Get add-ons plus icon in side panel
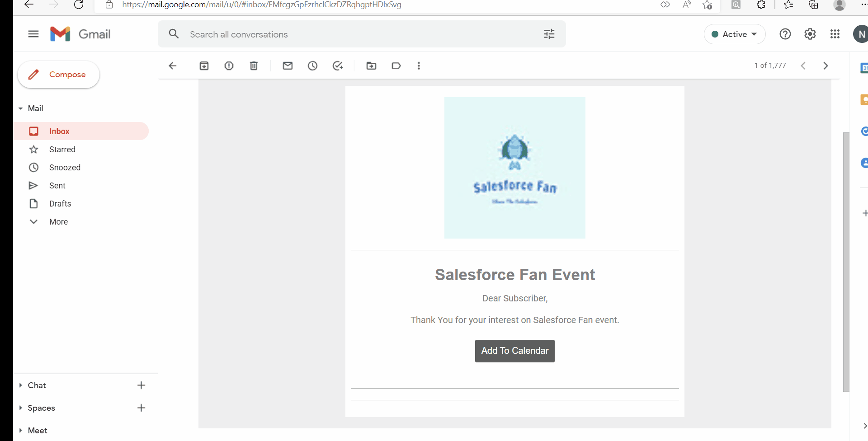The image size is (868, 441). (x=865, y=213)
